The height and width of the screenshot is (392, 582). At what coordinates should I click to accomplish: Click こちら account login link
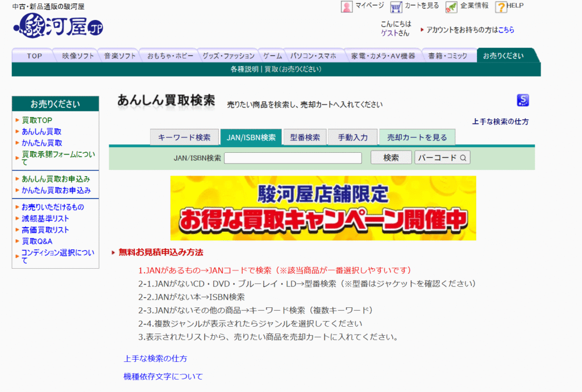[x=506, y=30]
